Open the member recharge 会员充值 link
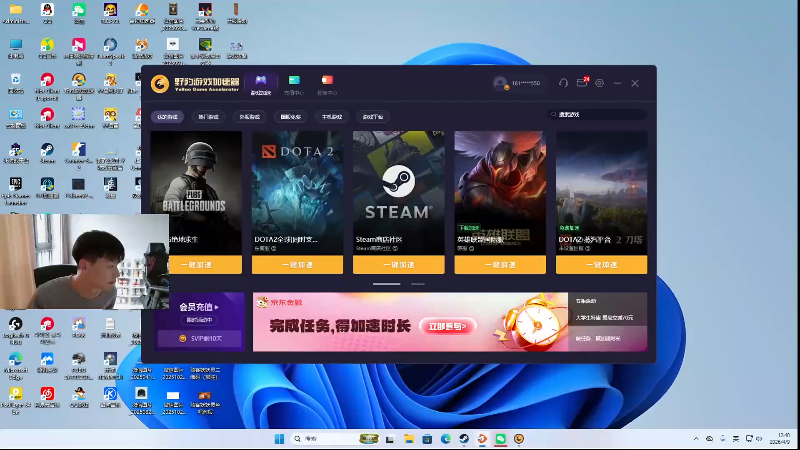This screenshot has height=450, width=800. 198,307
